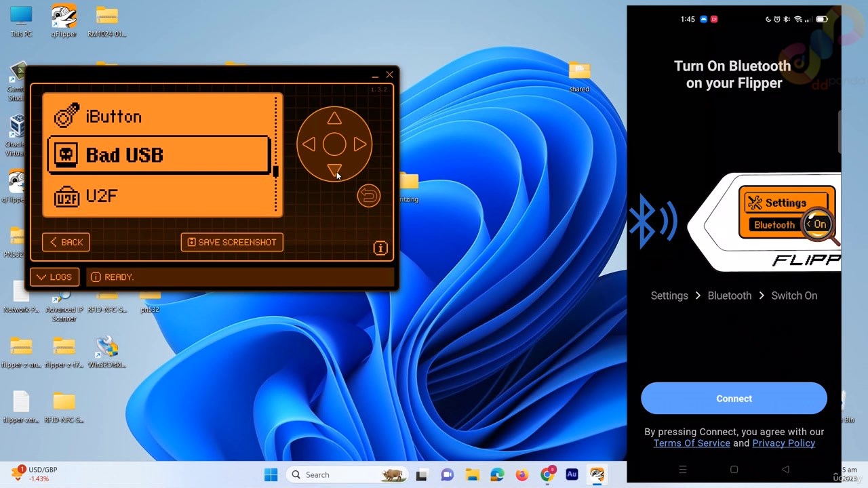
Task: Tap the phone home navigation square
Action: click(734, 470)
